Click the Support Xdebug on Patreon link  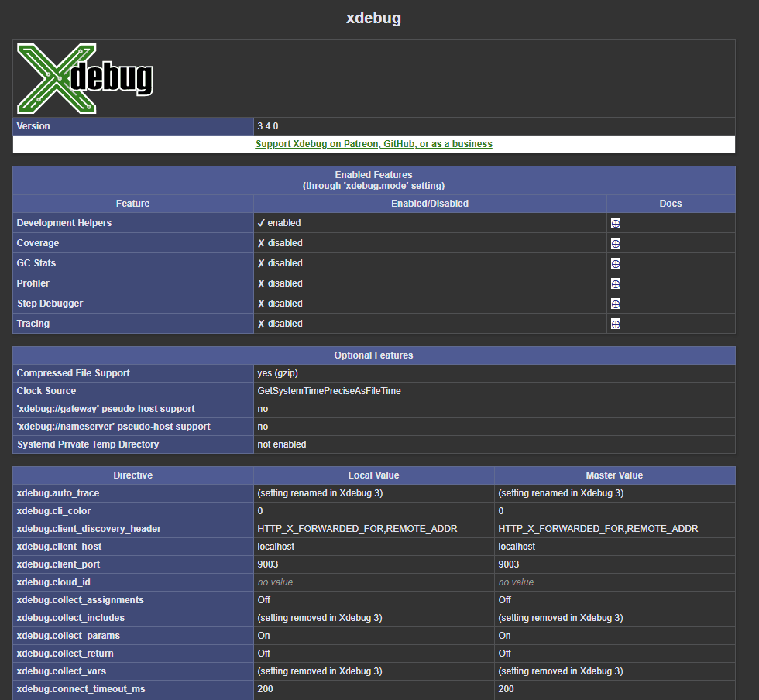coord(373,144)
